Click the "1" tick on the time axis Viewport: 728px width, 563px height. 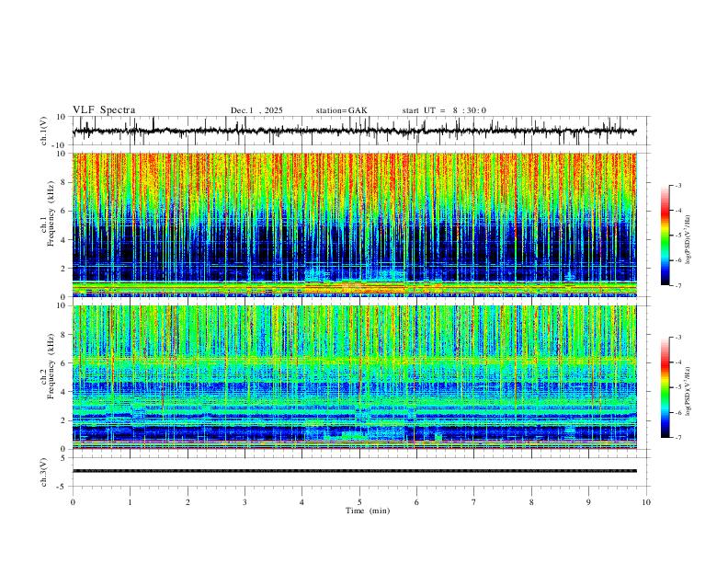point(130,502)
